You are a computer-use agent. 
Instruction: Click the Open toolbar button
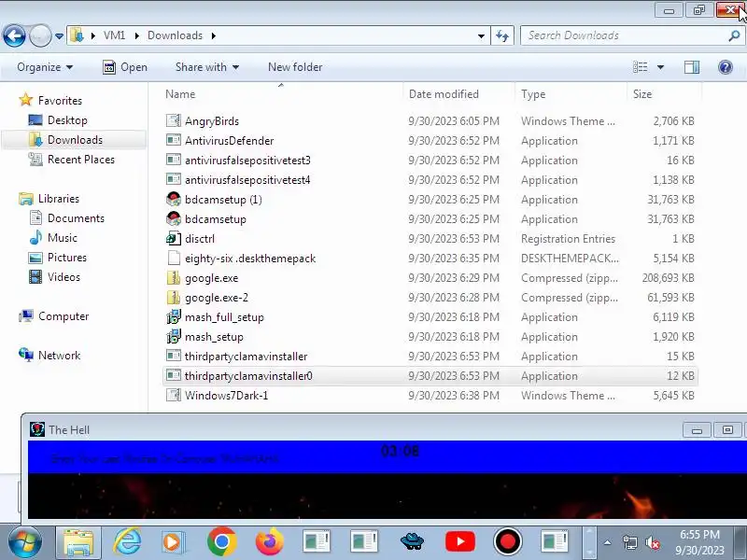click(125, 67)
